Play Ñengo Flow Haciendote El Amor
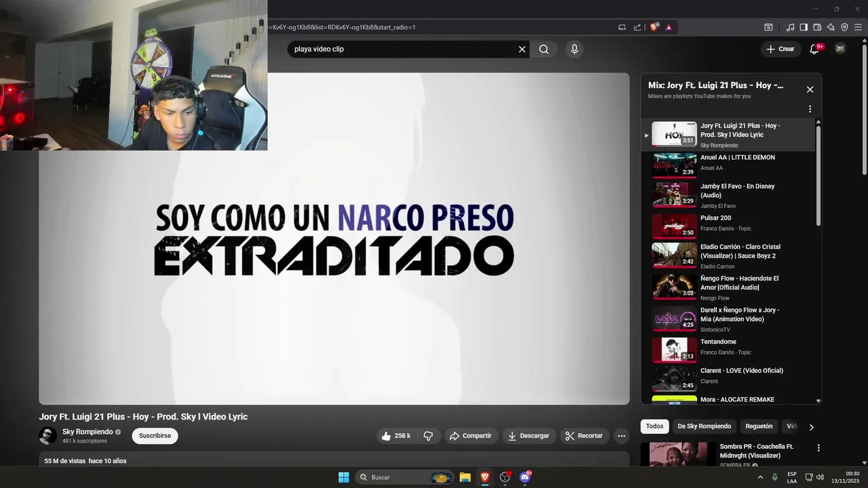Screen dimensions: 868x488 729,287
